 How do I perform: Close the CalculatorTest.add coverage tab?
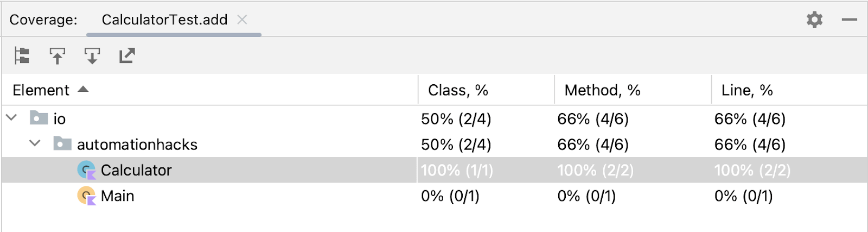242,20
